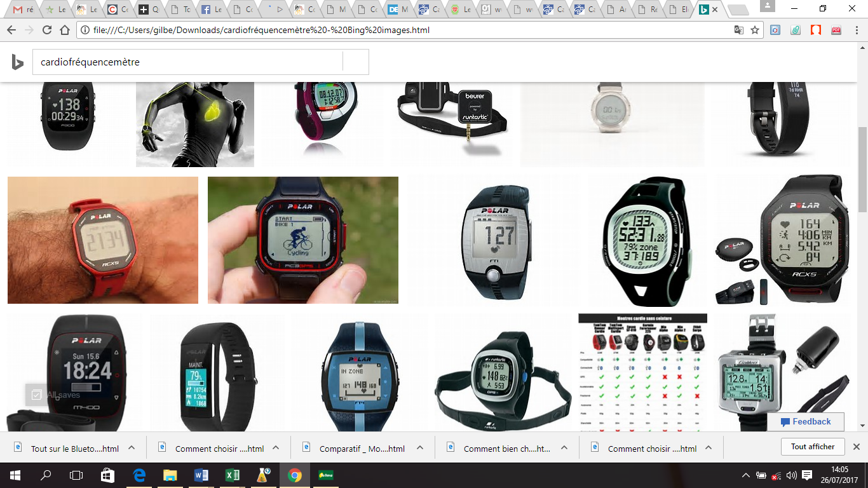The image size is (868, 488).
Task: Click the cardiofréquencemètre search field
Action: (x=187, y=62)
